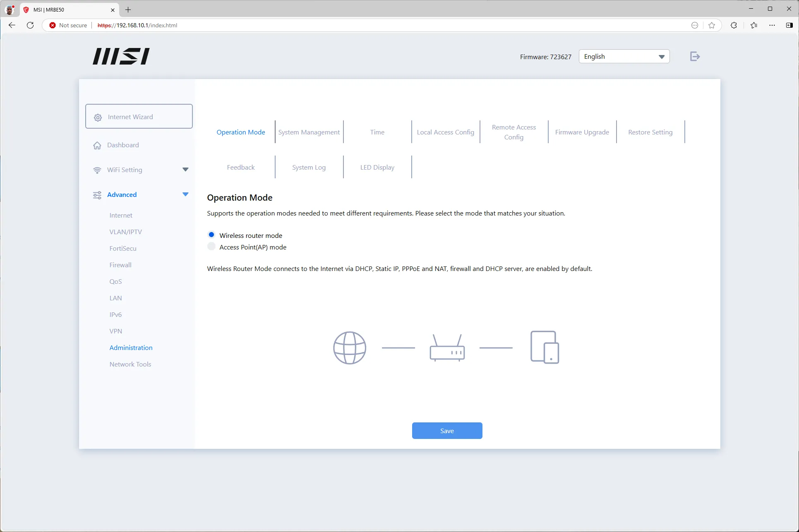The width and height of the screenshot is (799, 532).
Task: Open the LED Display tab
Action: 377,168
